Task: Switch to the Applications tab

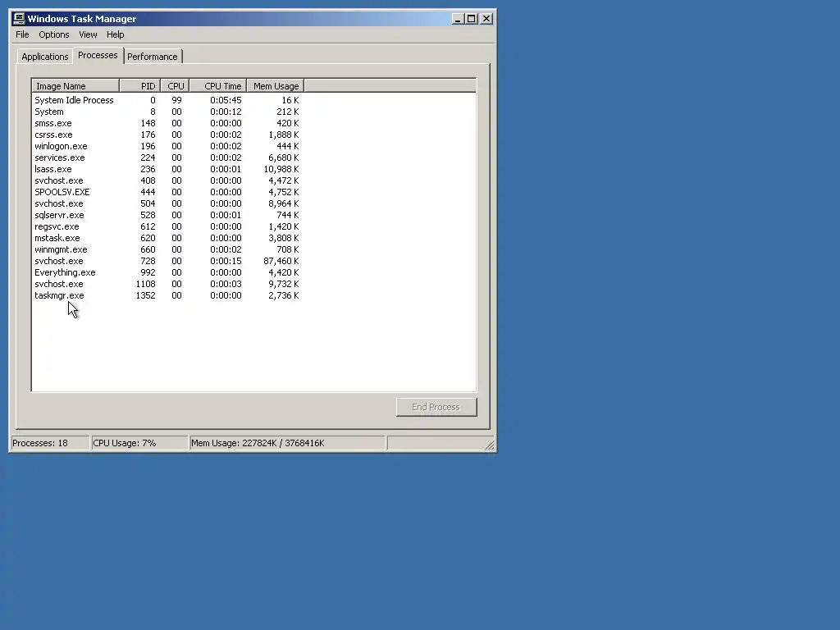Action: point(45,57)
